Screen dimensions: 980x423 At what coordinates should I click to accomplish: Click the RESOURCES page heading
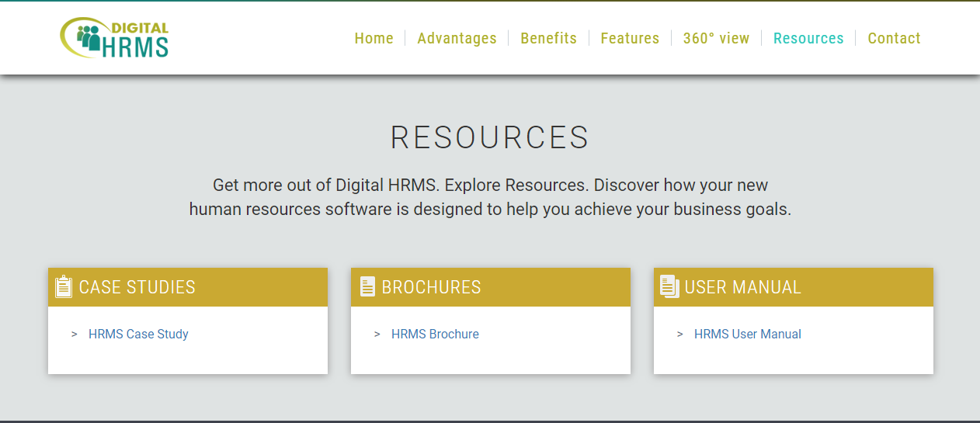490,137
